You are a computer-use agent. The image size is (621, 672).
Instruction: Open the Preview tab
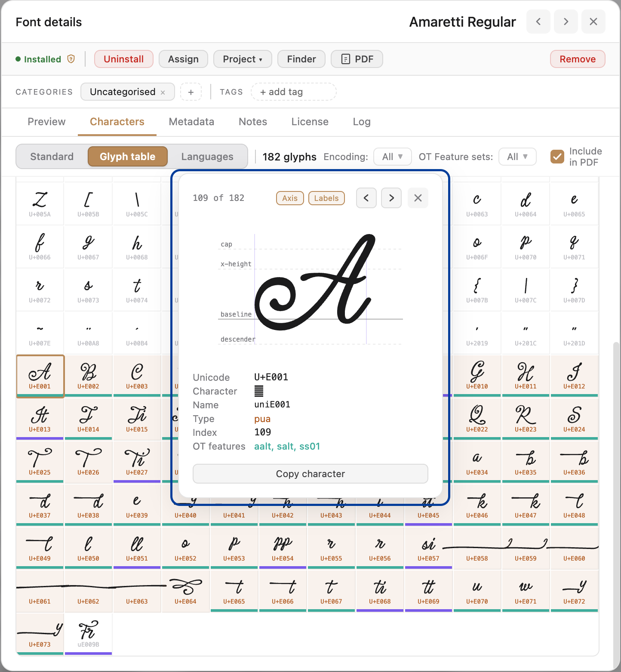tap(46, 122)
